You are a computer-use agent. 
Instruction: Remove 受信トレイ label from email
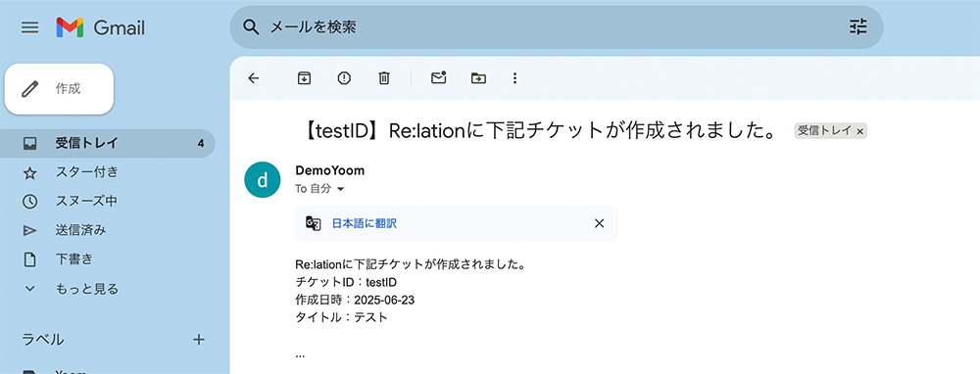click(x=860, y=131)
